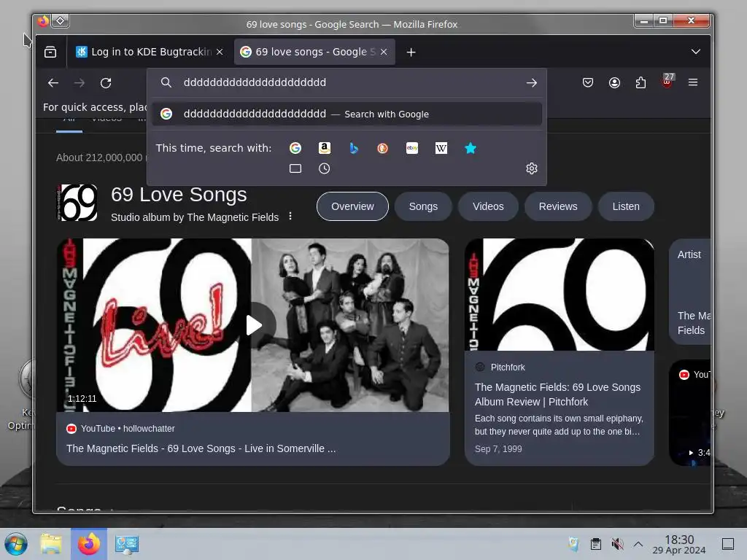Search this time with DuckDuckGo
747x560 pixels.
click(x=382, y=148)
